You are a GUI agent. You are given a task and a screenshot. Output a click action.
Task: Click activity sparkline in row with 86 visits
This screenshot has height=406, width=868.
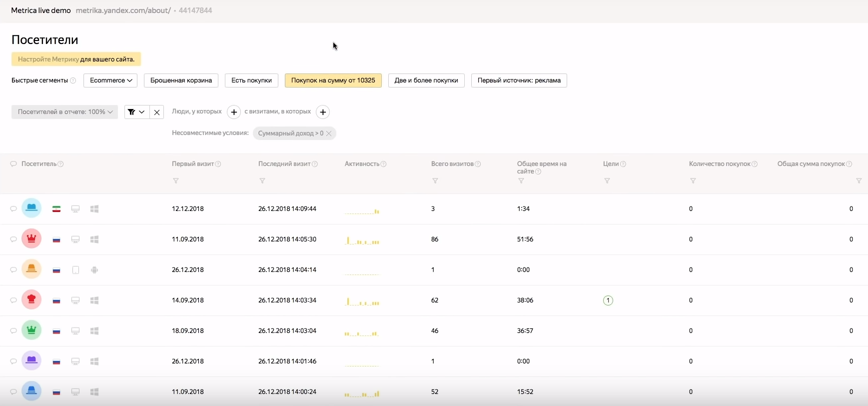pyautogui.click(x=362, y=240)
